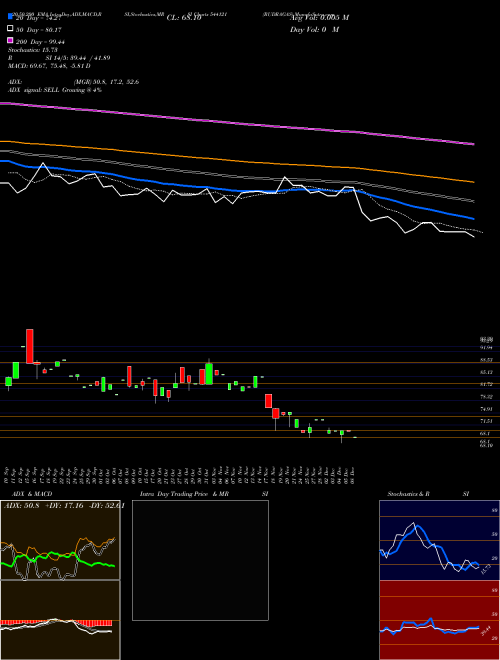Click the blue Stochastics chart panel

pos(439,540)
